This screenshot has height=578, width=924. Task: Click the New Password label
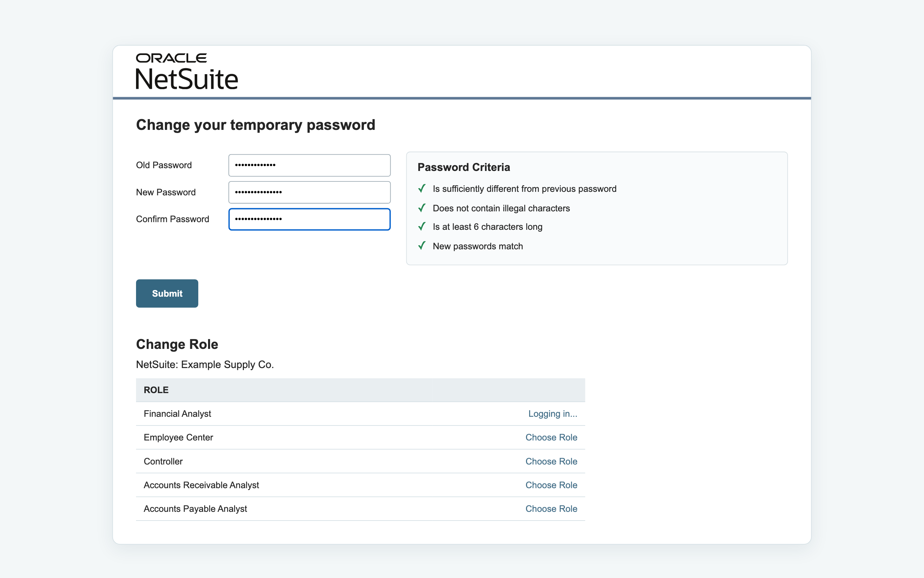(x=166, y=192)
